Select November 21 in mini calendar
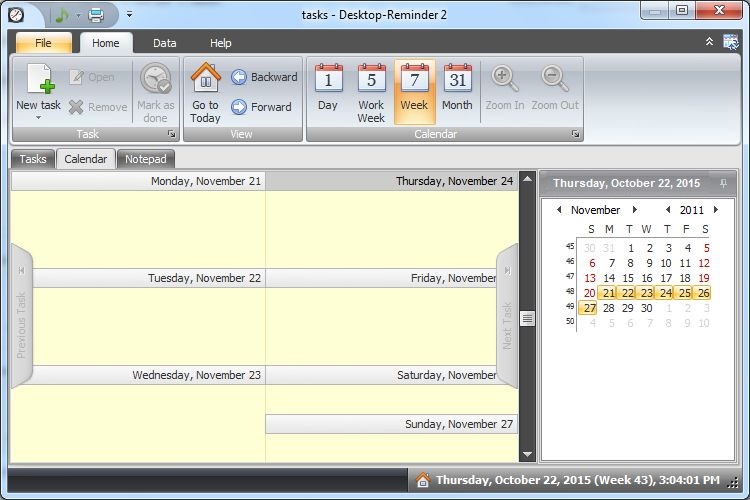 click(x=608, y=293)
